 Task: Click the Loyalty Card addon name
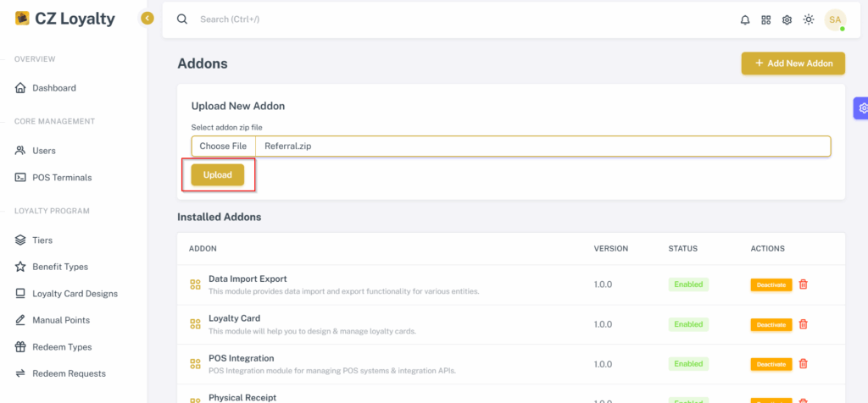[234, 318]
